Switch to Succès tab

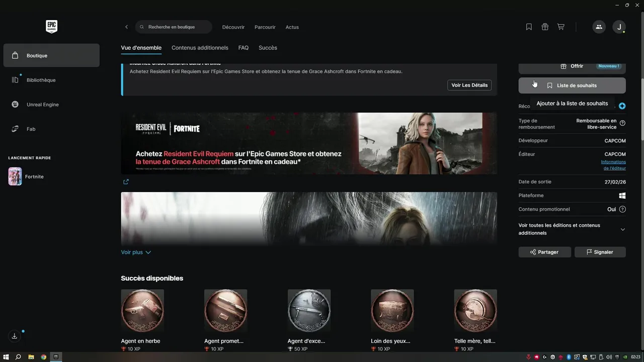268,48
